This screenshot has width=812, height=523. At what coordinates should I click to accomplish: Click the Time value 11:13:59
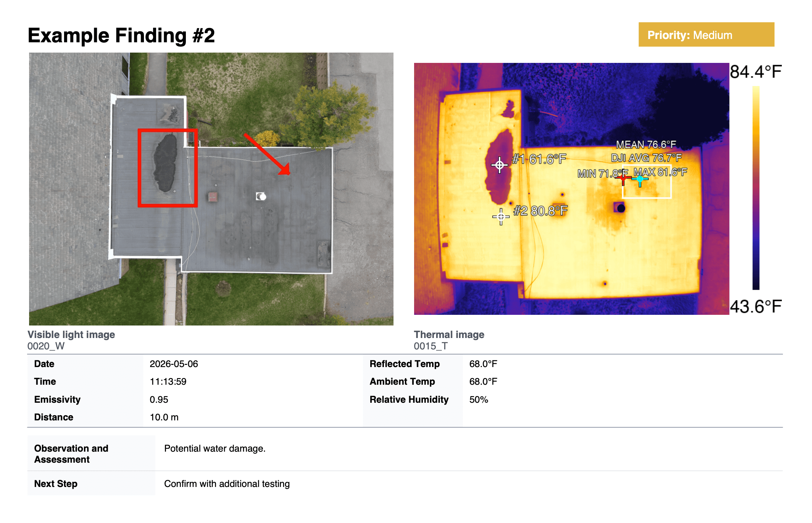click(168, 381)
